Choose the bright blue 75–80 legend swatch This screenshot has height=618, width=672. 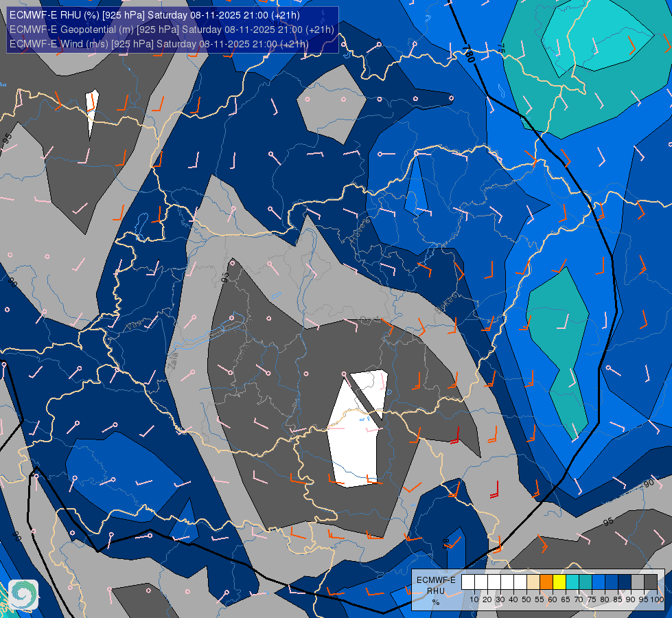[599, 582]
